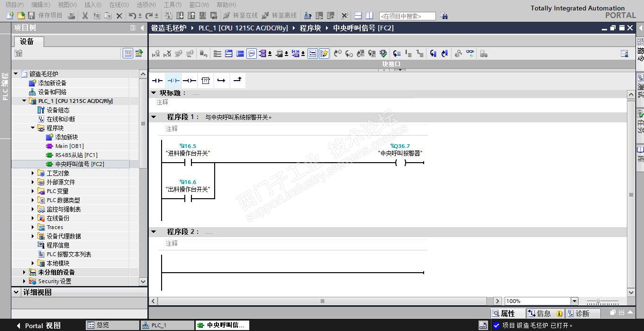Click the open all networks icon
644x331 pixels.
[x=228, y=54]
